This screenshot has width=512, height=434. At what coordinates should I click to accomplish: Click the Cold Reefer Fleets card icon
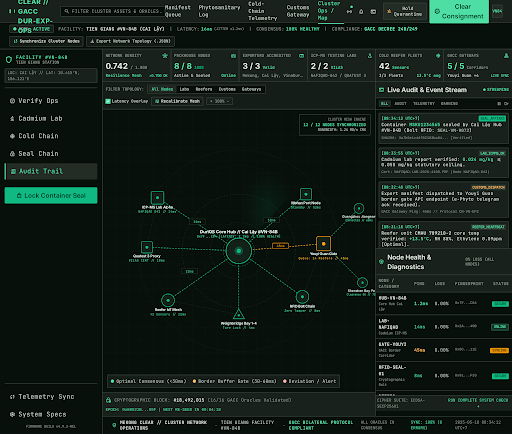tap(438, 56)
